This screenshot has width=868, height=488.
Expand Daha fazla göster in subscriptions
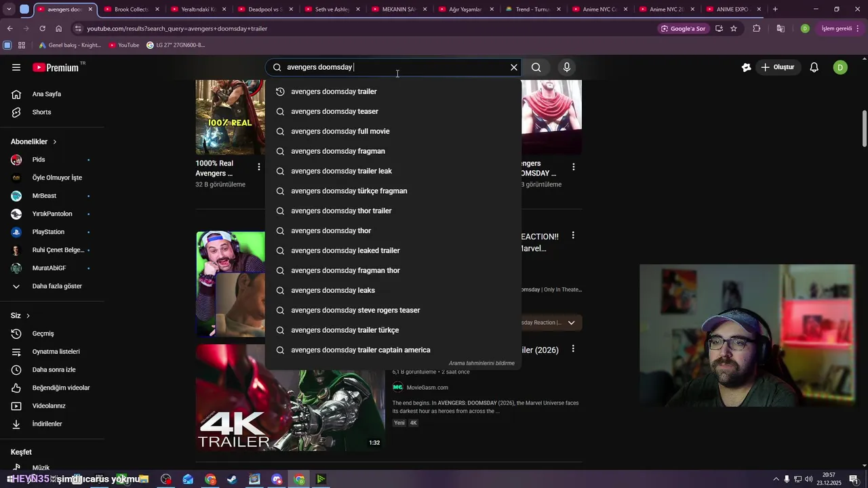pyautogui.click(x=52, y=286)
